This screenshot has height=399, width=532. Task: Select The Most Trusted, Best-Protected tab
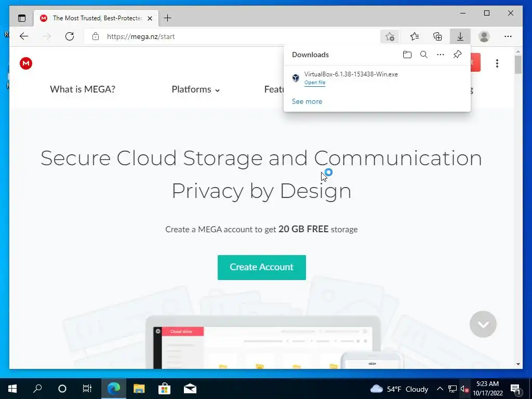pos(96,18)
